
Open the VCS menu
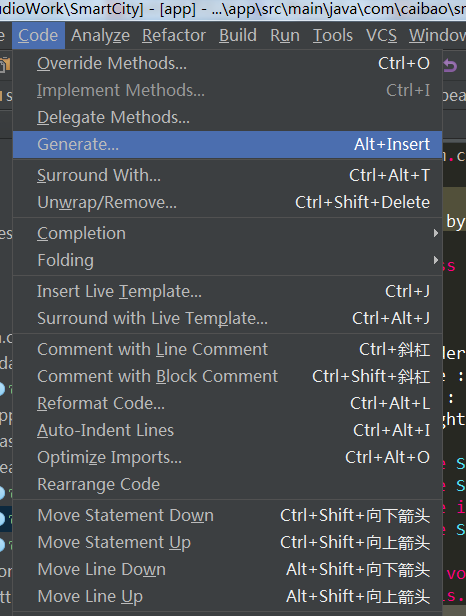pyautogui.click(x=381, y=35)
